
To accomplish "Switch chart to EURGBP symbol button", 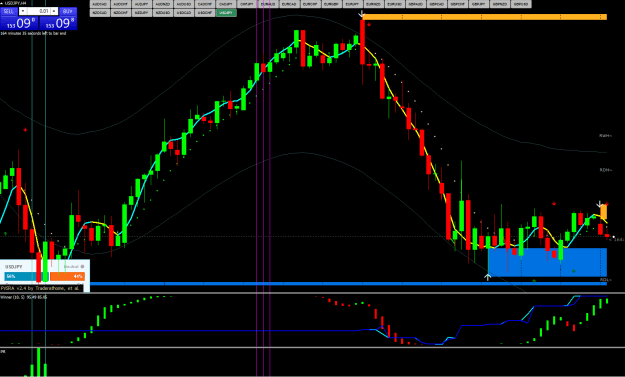I will pyautogui.click(x=332, y=4).
